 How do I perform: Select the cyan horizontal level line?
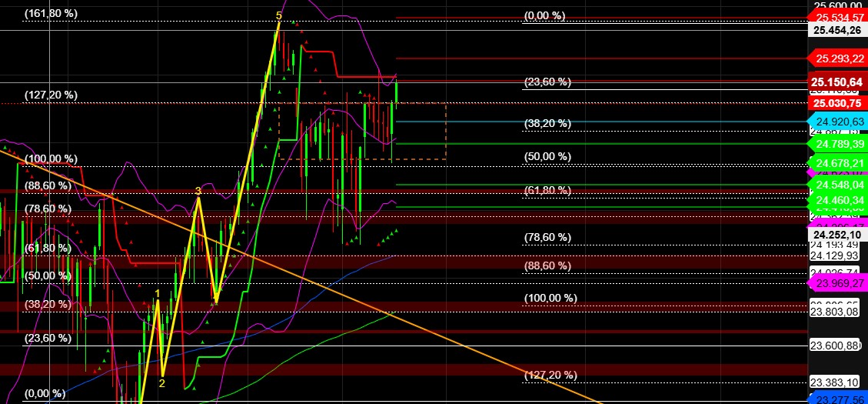[602, 122]
